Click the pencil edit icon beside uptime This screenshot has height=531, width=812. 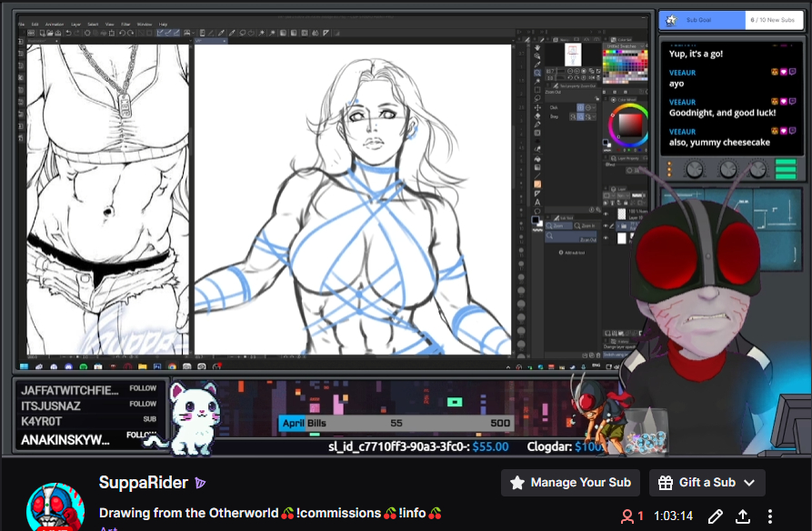716,516
